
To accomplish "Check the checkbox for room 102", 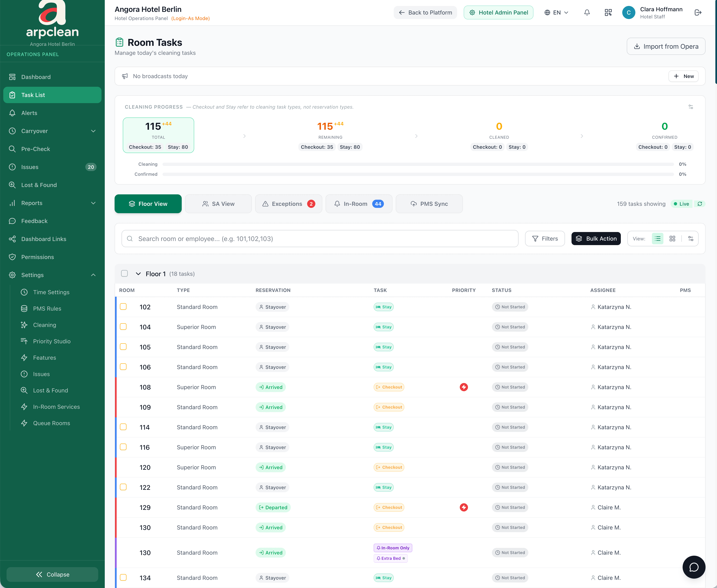I will [x=123, y=306].
